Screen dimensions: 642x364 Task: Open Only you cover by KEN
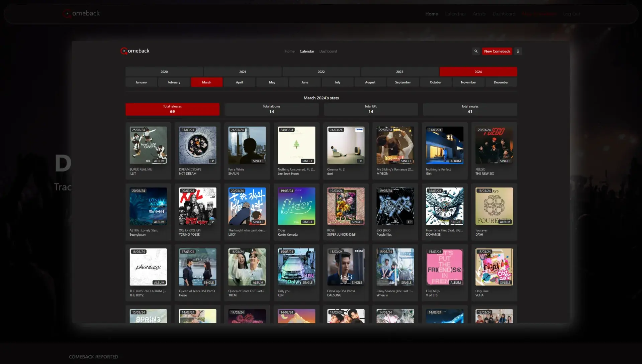296,267
